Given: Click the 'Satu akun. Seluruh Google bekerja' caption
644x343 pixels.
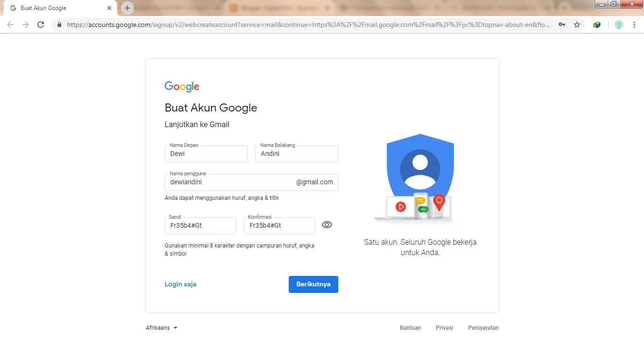Looking at the screenshot, I should [x=420, y=242].
